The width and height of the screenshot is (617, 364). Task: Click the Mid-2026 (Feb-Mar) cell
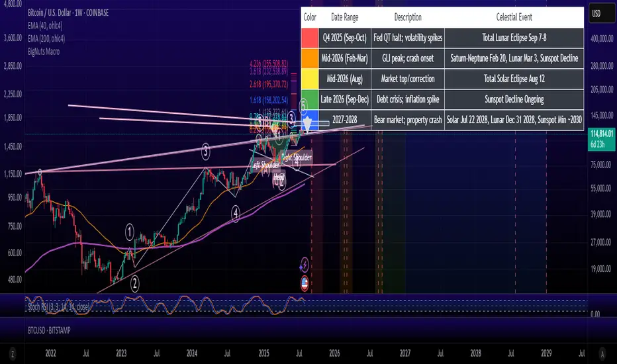(345, 58)
